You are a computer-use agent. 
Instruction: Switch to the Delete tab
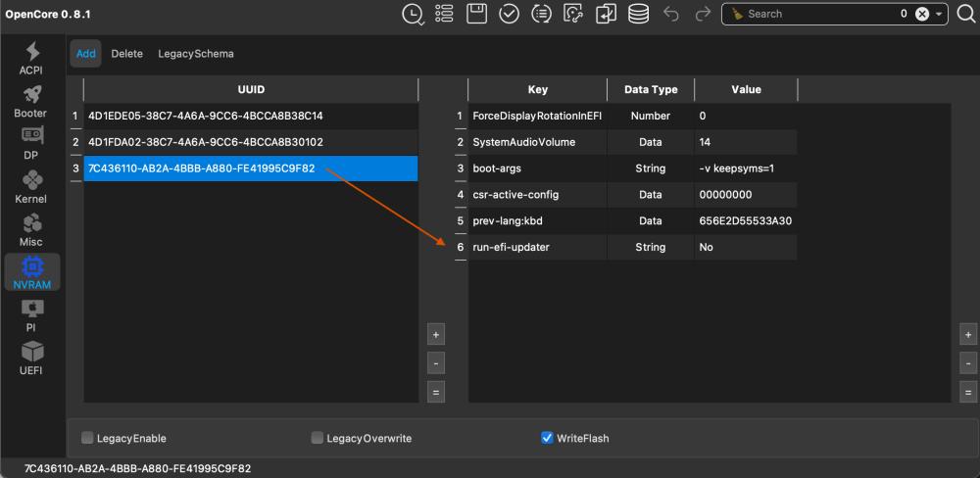[126, 54]
